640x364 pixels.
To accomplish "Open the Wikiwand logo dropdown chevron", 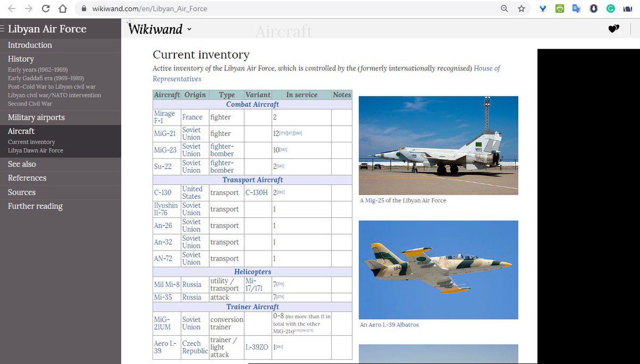I will 189,29.
